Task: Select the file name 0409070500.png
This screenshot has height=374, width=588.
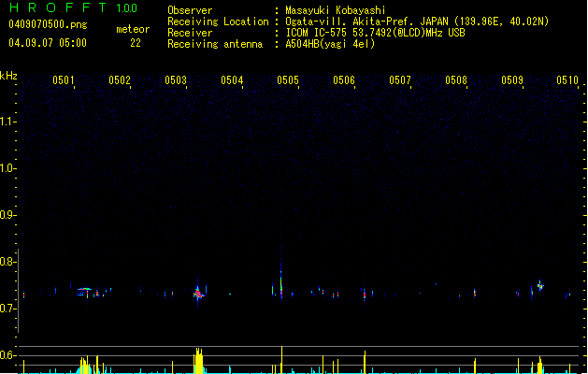Action: point(48,24)
